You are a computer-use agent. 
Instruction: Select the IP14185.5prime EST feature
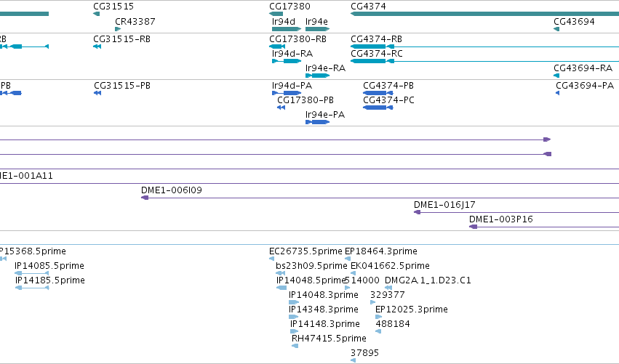pyautogui.click(x=32, y=288)
